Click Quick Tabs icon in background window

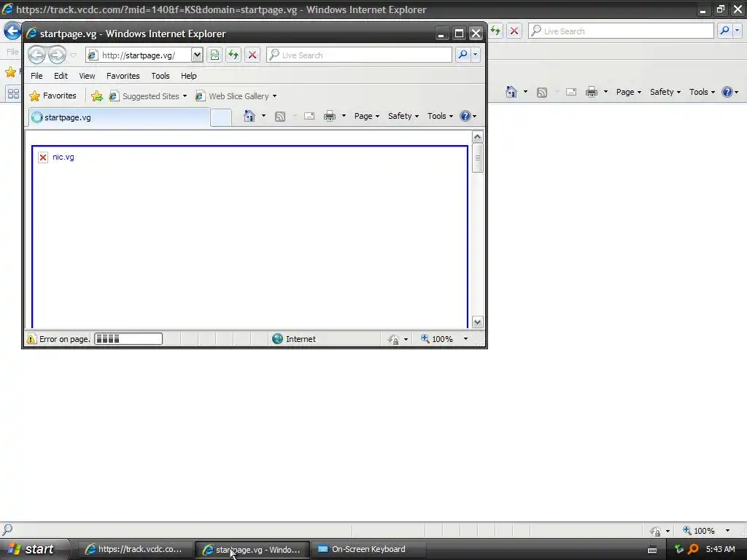tap(13, 94)
